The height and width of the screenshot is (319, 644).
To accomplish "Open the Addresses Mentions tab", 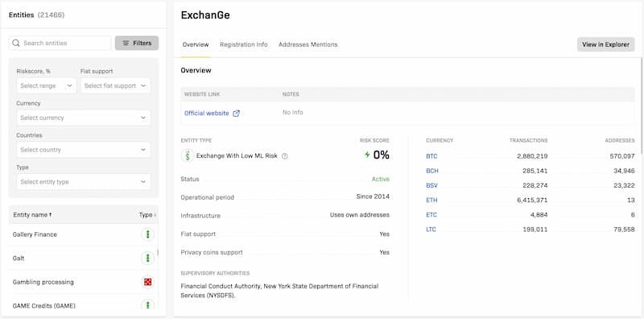I will click(x=308, y=44).
